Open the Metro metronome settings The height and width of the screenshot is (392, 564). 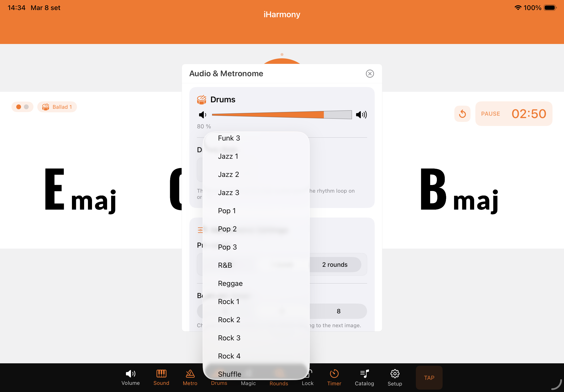coord(190,377)
